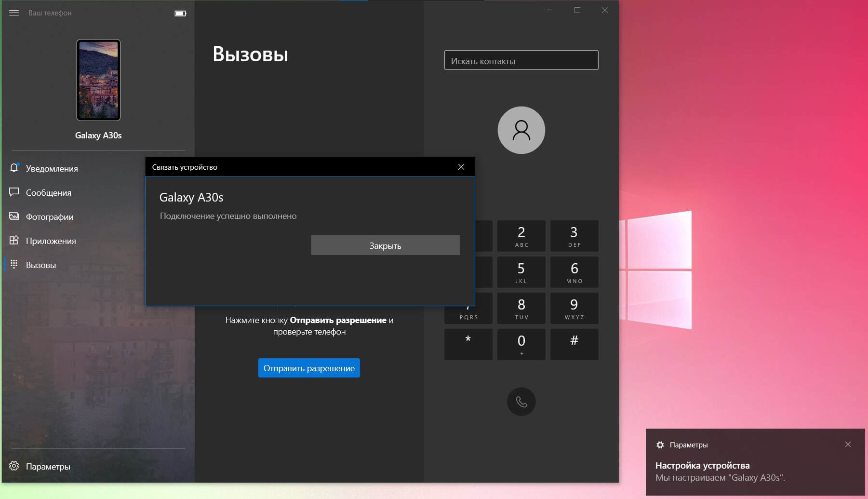
Task: Open the hamburger menu in Your Phone
Action: 14,13
